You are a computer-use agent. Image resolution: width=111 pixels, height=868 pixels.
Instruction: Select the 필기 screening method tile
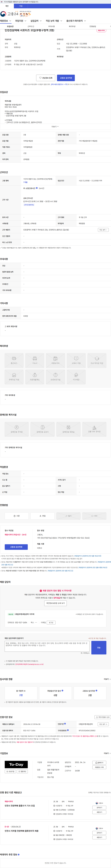tap(68, 516)
